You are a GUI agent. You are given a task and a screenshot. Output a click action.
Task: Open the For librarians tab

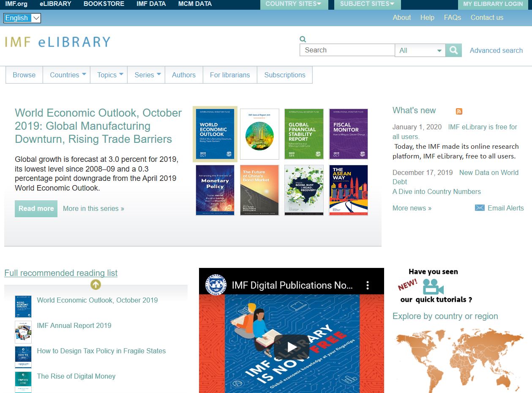coord(230,75)
